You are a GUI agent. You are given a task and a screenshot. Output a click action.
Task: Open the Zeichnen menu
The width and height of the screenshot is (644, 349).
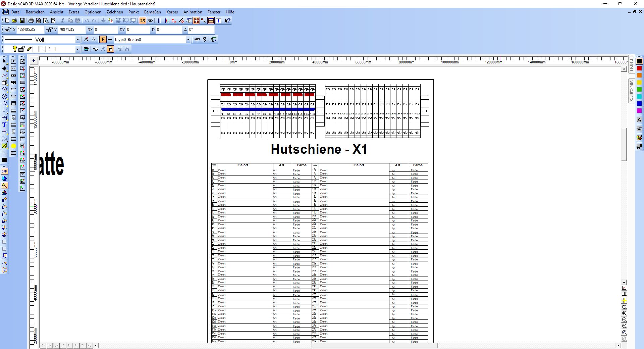click(115, 12)
